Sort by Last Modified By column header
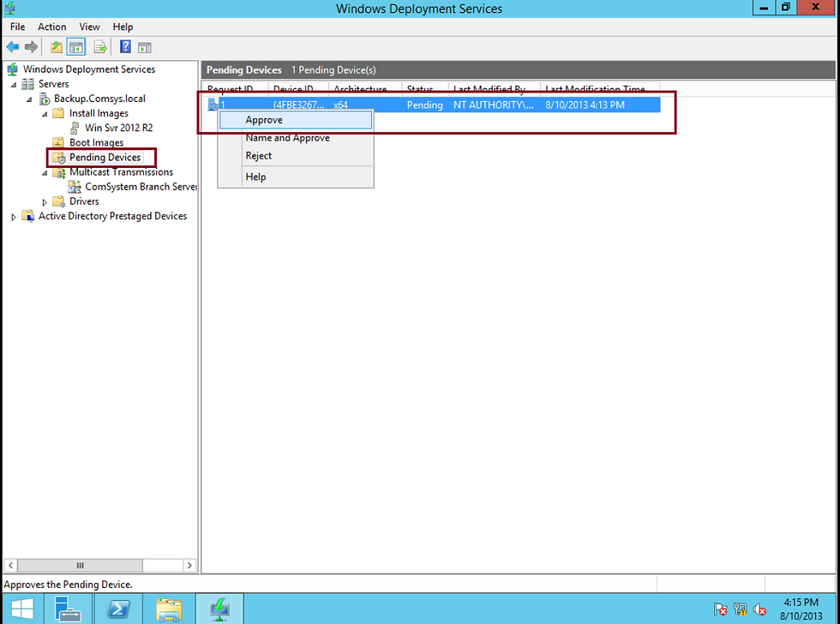This screenshot has width=840, height=624. tap(495, 89)
